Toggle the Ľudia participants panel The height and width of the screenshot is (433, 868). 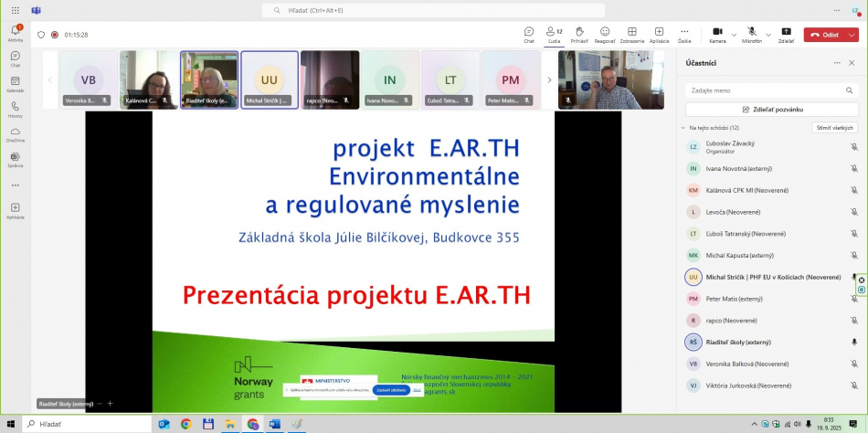[554, 34]
